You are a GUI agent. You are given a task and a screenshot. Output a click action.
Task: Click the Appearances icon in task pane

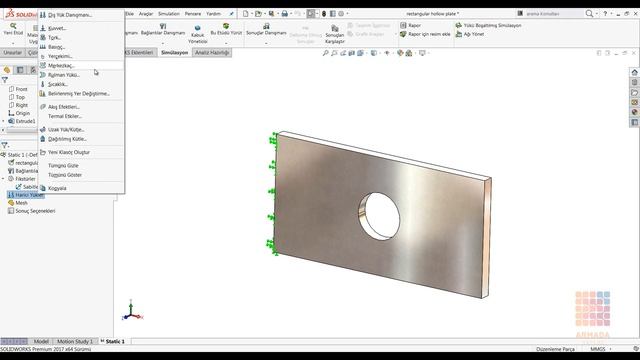[x=634, y=112]
